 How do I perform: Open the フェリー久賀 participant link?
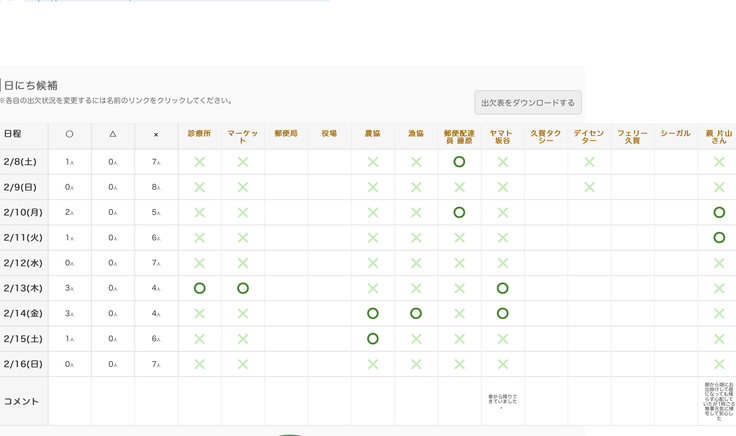(x=632, y=137)
